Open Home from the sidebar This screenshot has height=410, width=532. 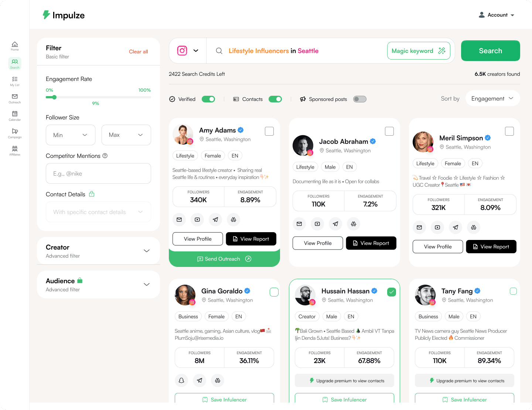15,46
